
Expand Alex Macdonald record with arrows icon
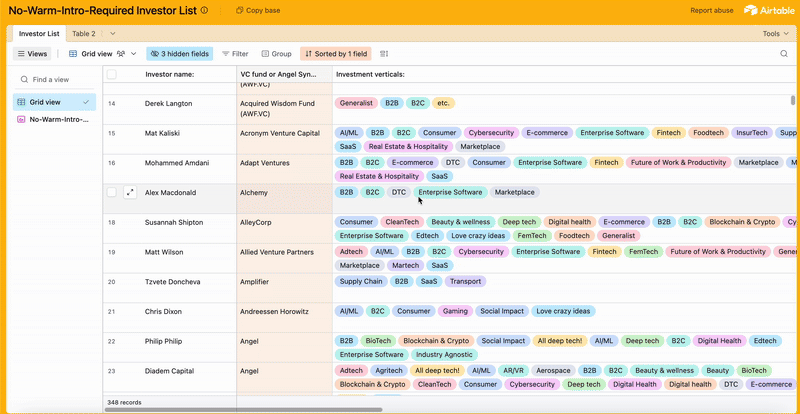click(x=129, y=192)
